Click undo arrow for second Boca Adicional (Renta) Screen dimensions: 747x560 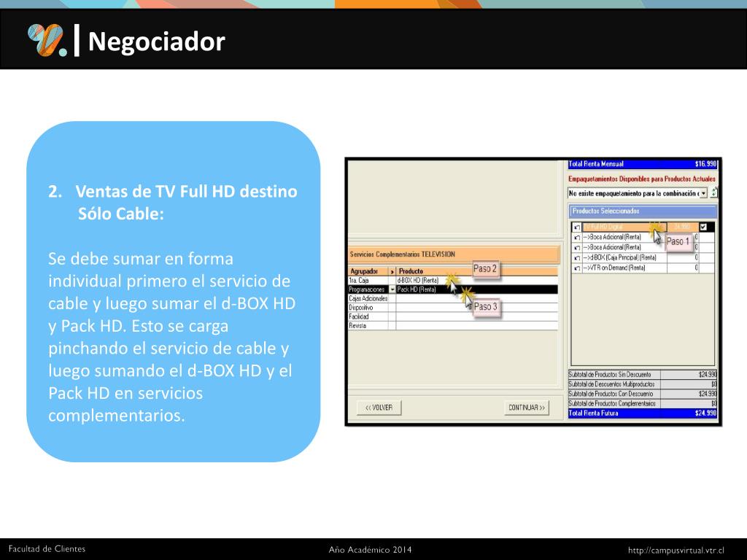(576, 248)
